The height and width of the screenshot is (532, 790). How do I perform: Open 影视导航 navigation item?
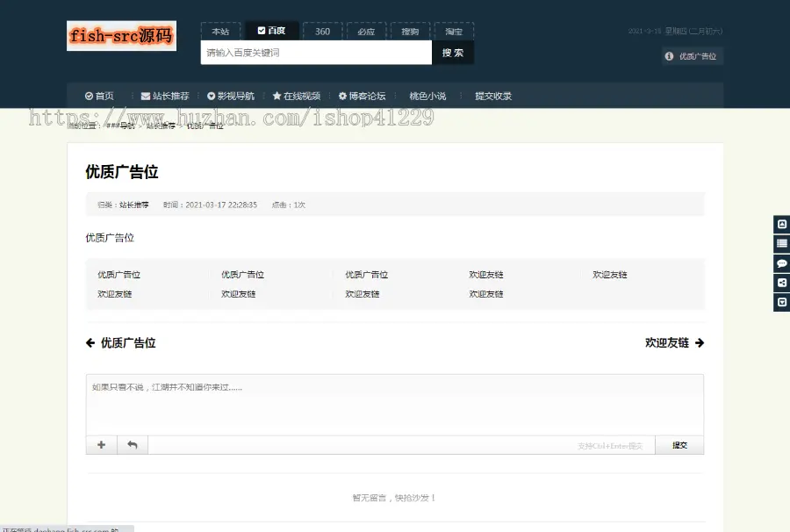[x=231, y=96]
